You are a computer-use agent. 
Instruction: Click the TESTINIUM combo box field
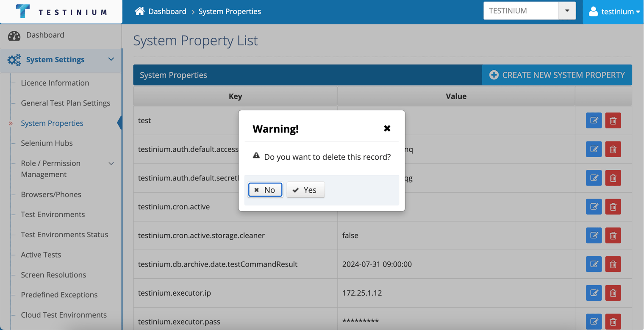coord(521,11)
